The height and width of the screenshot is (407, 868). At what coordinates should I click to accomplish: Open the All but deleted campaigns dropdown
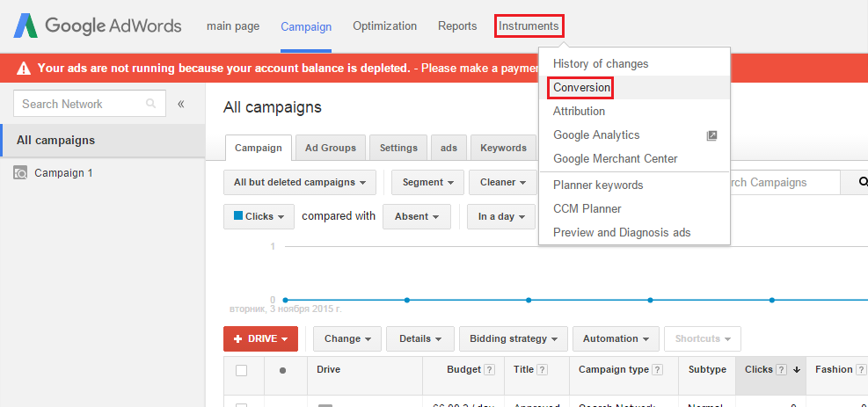(x=300, y=183)
